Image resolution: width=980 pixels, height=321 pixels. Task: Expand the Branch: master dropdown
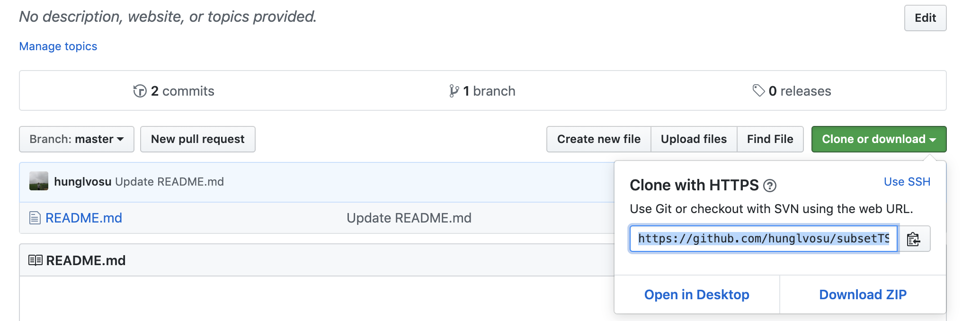77,139
